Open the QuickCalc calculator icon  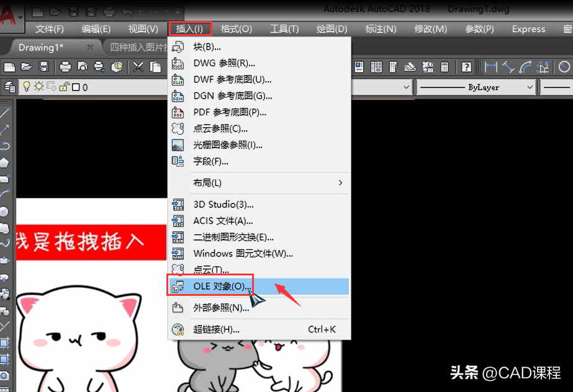pos(444,67)
